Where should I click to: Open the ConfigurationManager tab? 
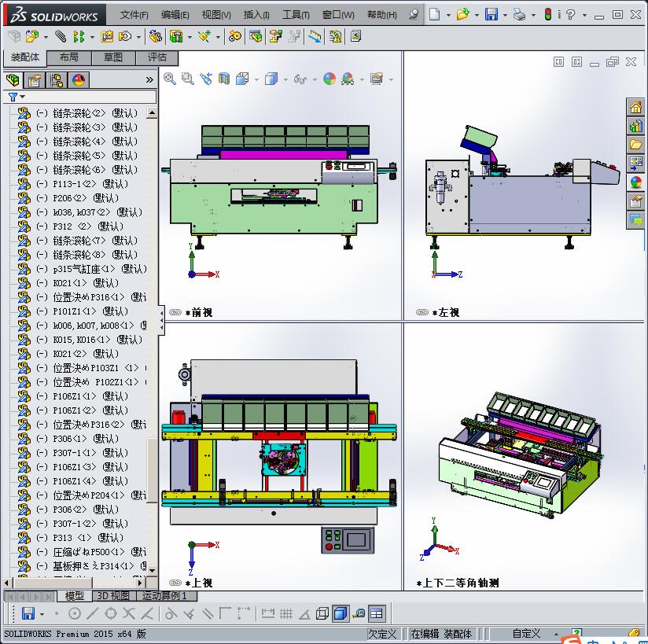pyautogui.click(x=56, y=79)
